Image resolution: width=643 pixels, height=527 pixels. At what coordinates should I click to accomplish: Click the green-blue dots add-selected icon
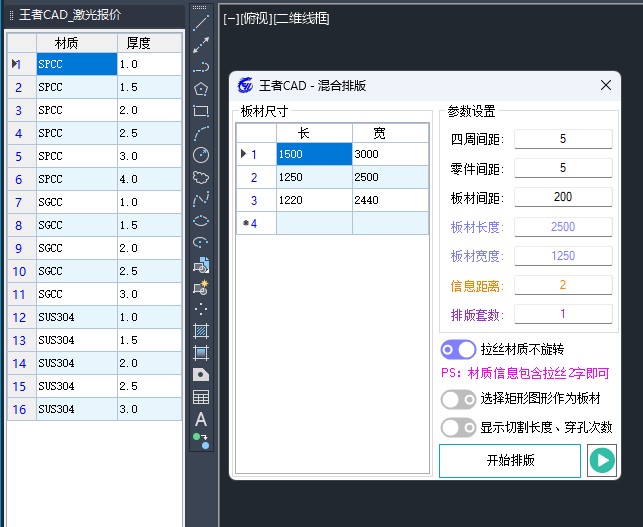(201, 441)
